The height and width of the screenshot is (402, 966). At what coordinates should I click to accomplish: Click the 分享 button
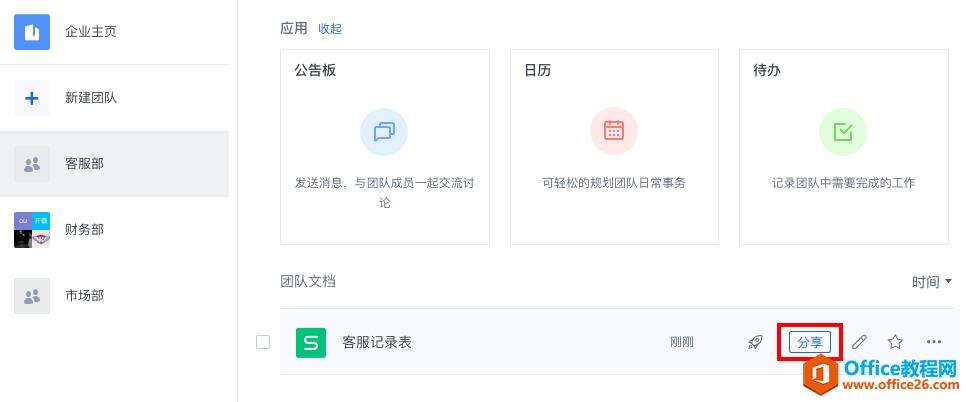(810, 343)
